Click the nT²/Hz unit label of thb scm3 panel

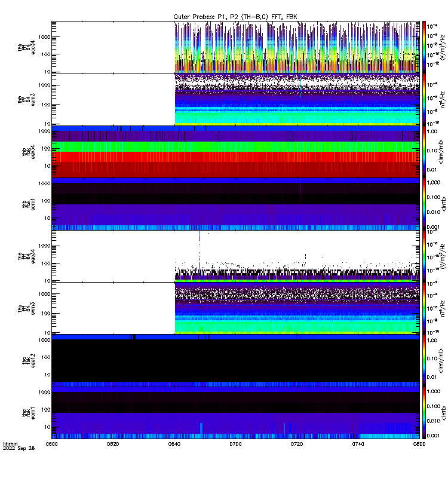coord(443,99)
